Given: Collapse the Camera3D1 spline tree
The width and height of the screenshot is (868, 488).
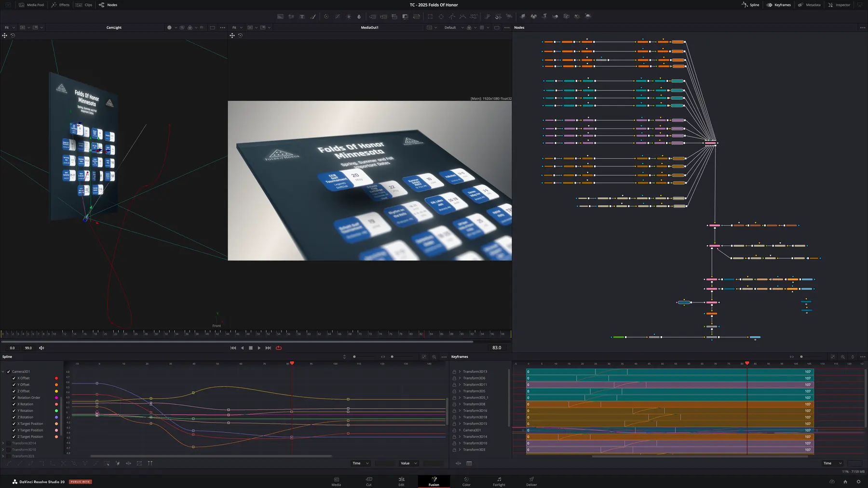Looking at the screenshot, I should click(x=3, y=372).
